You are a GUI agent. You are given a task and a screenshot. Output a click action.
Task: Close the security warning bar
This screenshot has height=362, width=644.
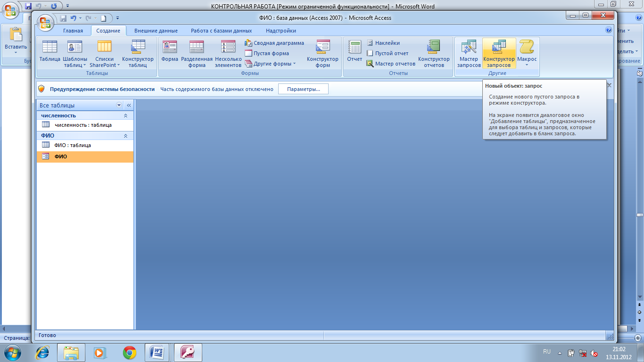[609, 85]
